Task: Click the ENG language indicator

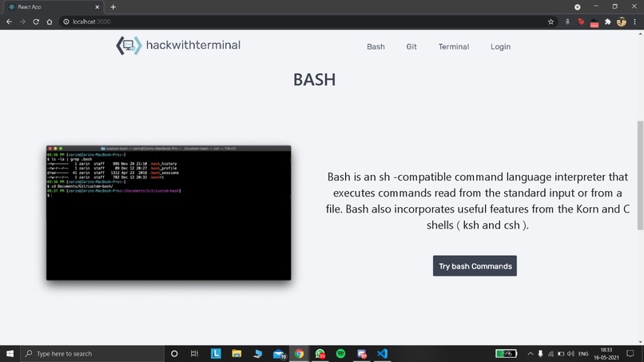Action: (x=583, y=354)
